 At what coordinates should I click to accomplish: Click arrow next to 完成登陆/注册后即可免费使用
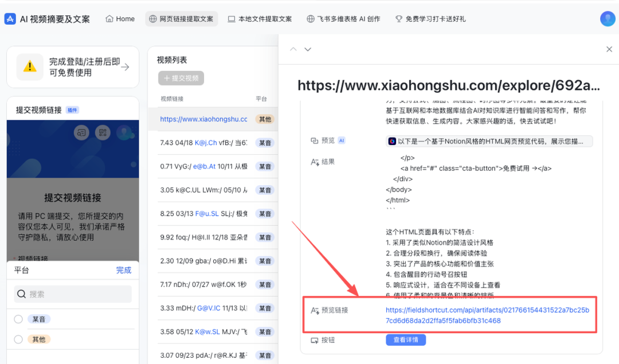(125, 67)
